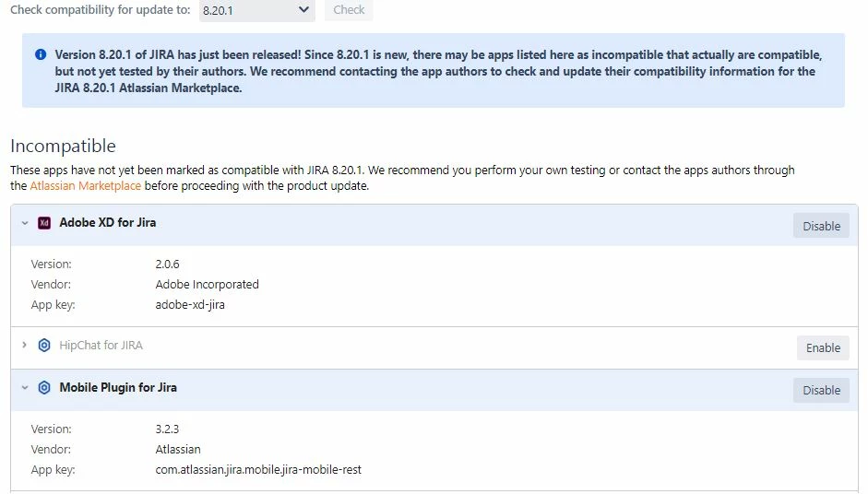Screen dimensions: 868x494
Task: Select the Adobe XD for Jira title
Action: 108,222
